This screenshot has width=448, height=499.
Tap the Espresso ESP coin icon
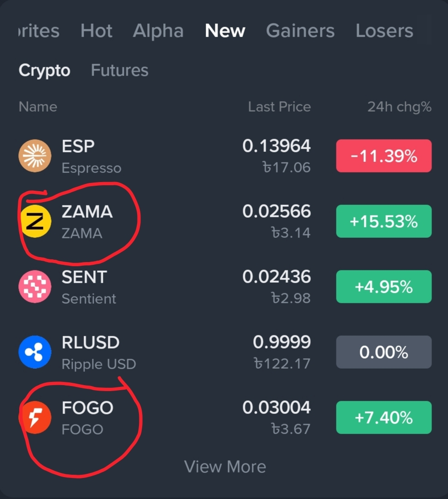coord(35,156)
